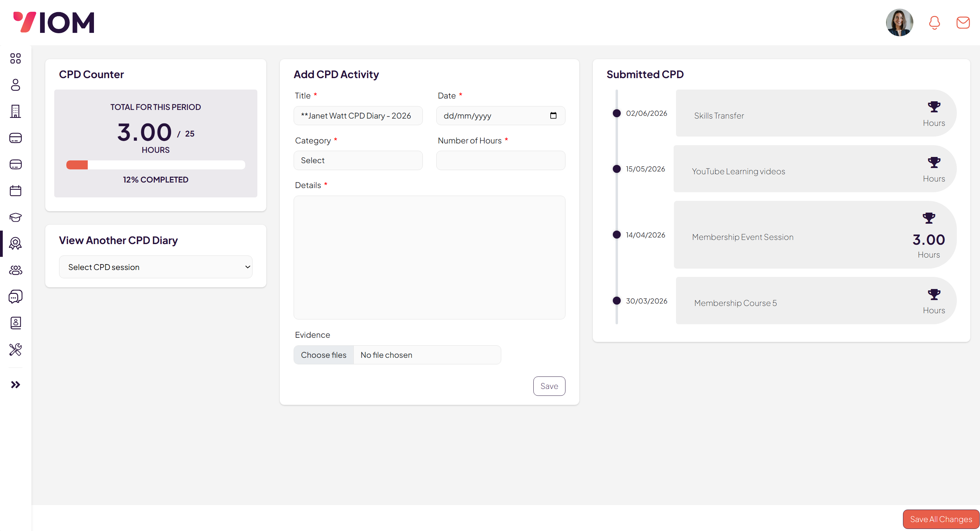Open the YouTube Learning videos entry

[815, 169]
